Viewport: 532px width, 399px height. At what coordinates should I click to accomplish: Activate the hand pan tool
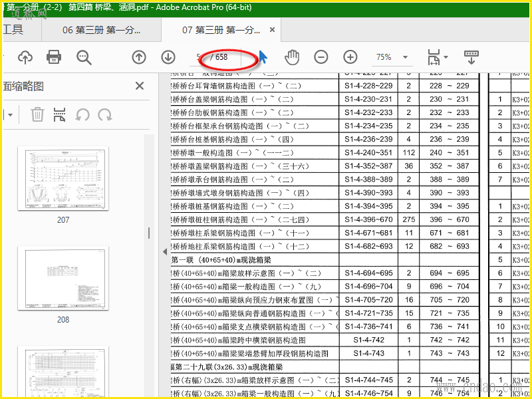(x=292, y=57)
